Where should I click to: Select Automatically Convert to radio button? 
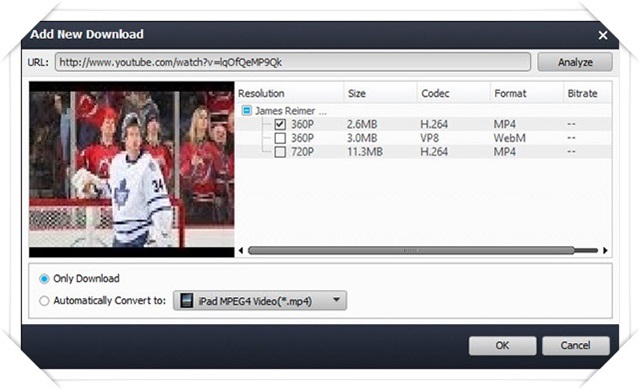(x=44, y=301)
